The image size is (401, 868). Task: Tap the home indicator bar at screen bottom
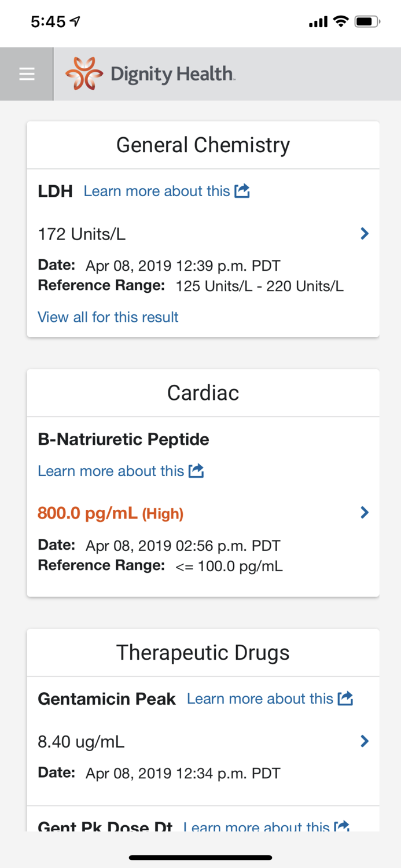pyautogui.click(x=200, y=858)
